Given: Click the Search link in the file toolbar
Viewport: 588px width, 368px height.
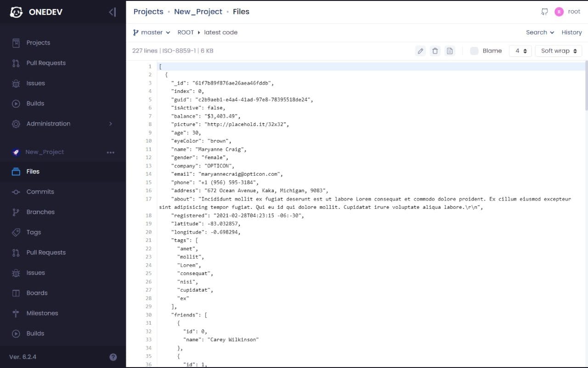Looking at the screenshot, I should (536, 32).
